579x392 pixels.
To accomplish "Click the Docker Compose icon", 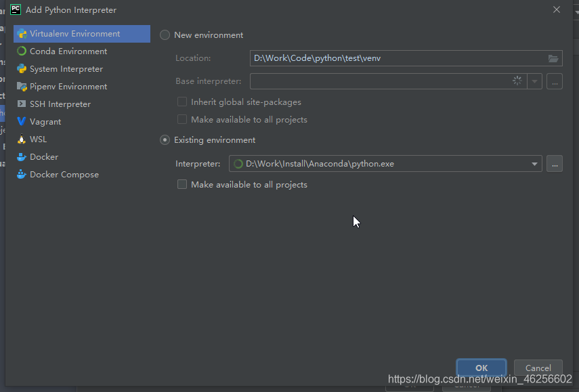I will click(x=22, y=174).
